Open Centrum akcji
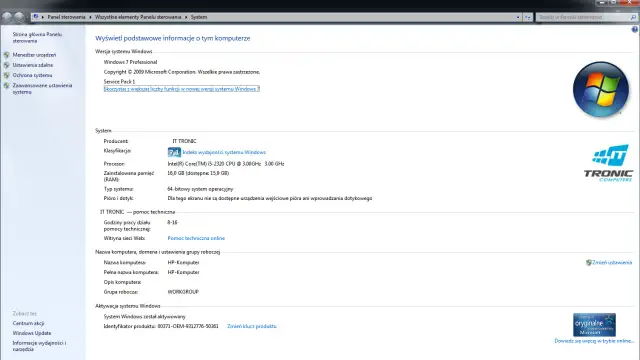The height and width of the screenshot is (360, 640). pyautogui.click(x=28, y=323)
